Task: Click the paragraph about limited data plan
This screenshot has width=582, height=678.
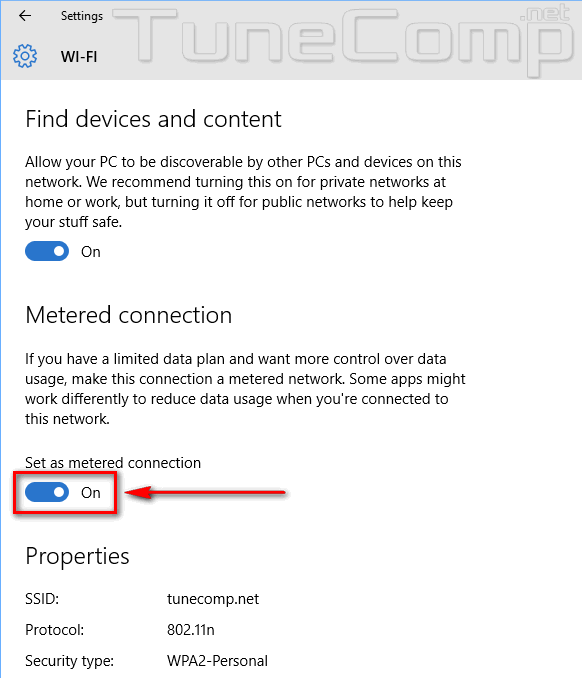Action: [245, 389]
